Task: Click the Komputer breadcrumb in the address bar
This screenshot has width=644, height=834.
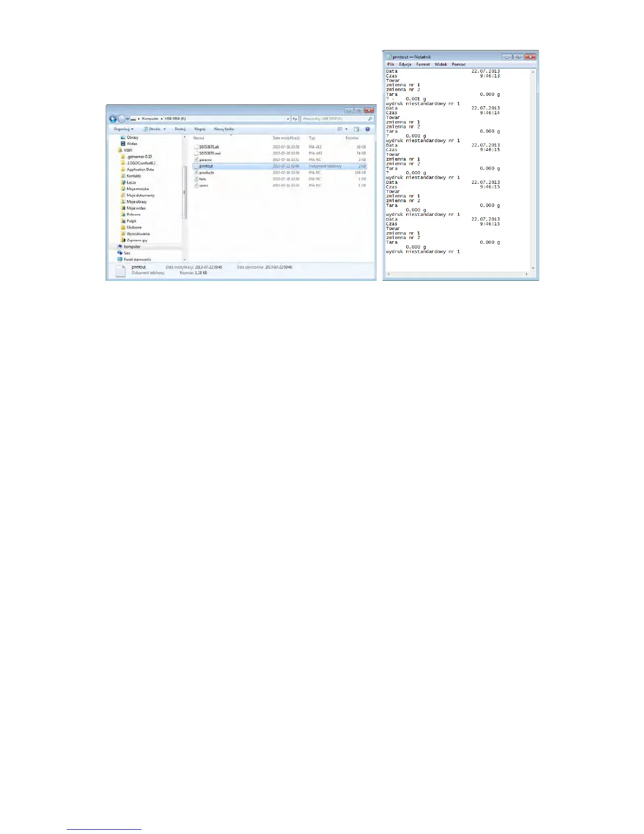Action: (x=150, y=119)
